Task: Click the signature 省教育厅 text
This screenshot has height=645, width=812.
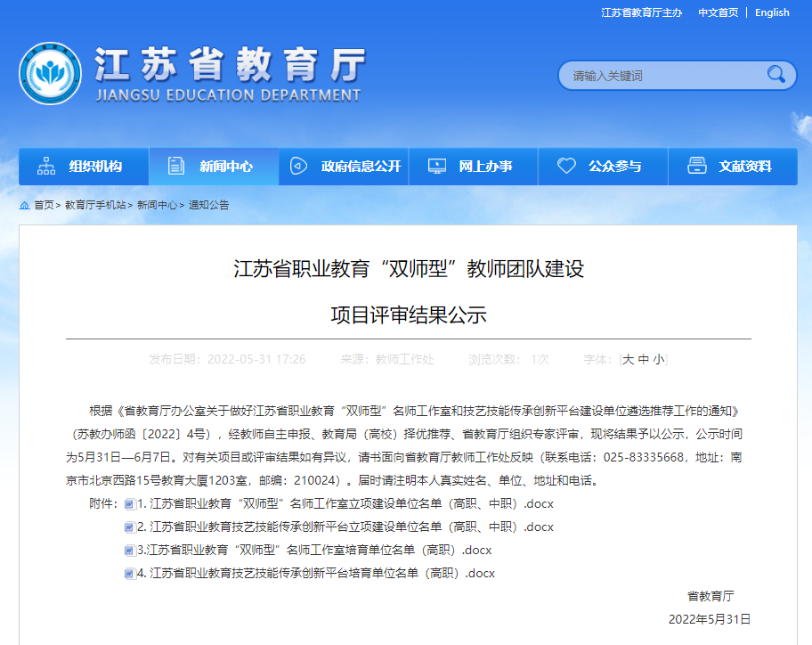Action: (710, 596)
